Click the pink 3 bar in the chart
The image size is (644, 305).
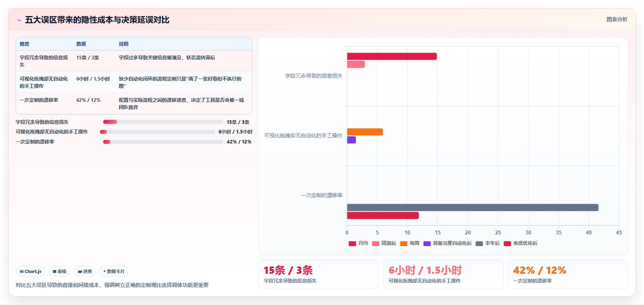point(356,64)
